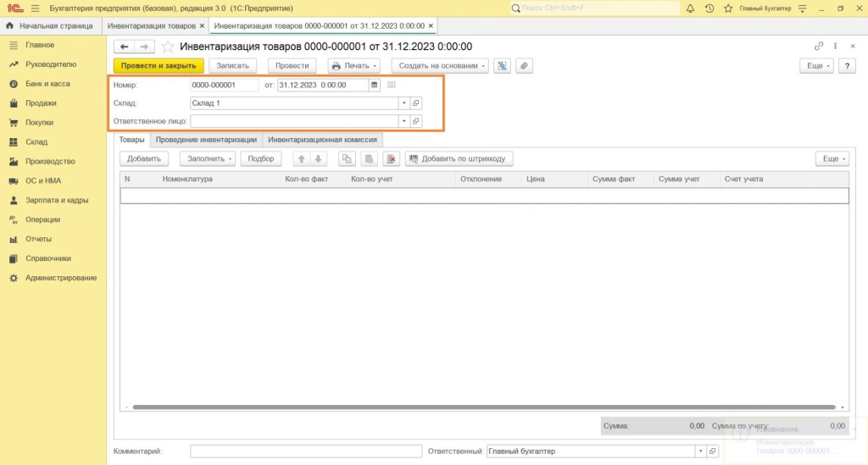
Task: Open the Заполнить dropdown button
Action: click(x=207, y=158)
